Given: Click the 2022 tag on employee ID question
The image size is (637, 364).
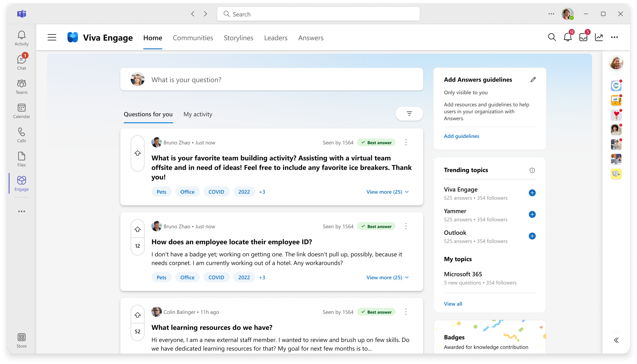Looking at the screenshot, I should point(244,278).
